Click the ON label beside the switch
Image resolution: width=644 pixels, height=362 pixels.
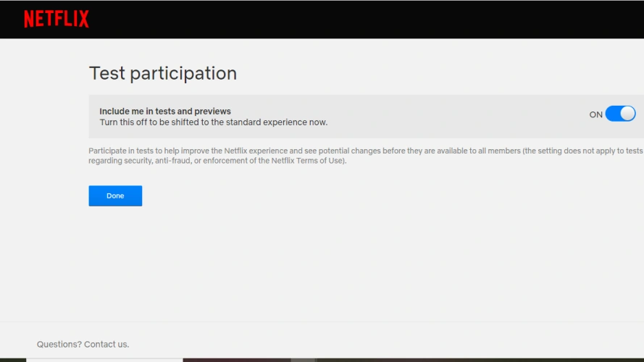point(595,114)
